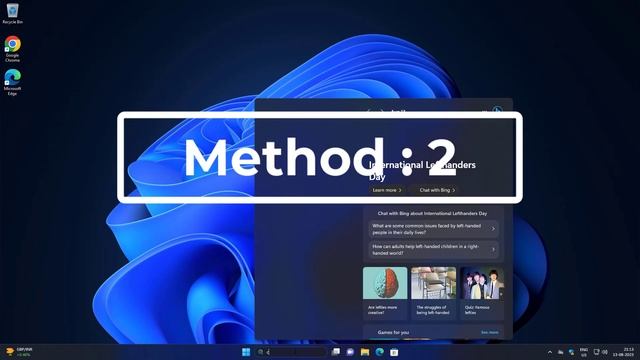Open the clock and date flyout
The height and width of the screenshot is (360, 640).
coord(623,352)
